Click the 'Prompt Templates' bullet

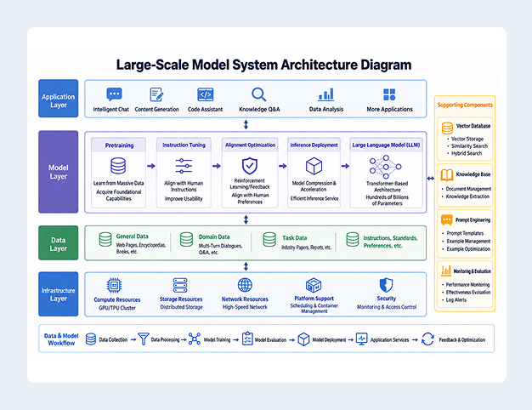[463, 233]
